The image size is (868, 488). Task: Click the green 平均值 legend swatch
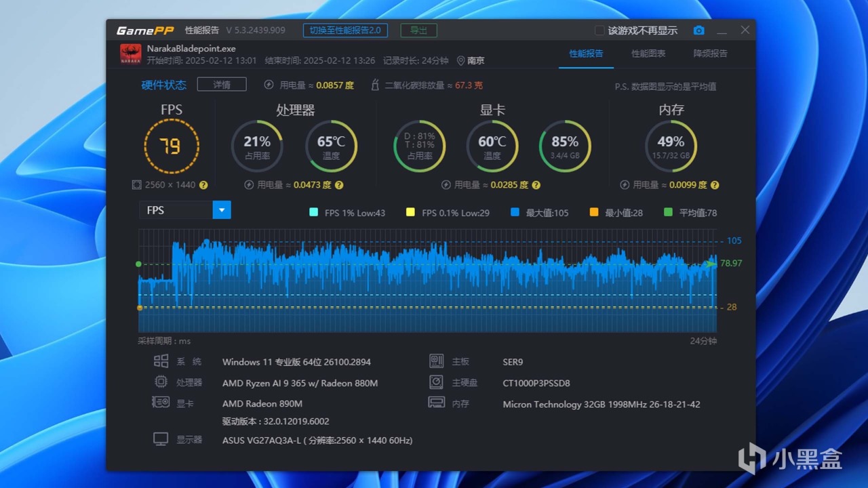[668, 212]
